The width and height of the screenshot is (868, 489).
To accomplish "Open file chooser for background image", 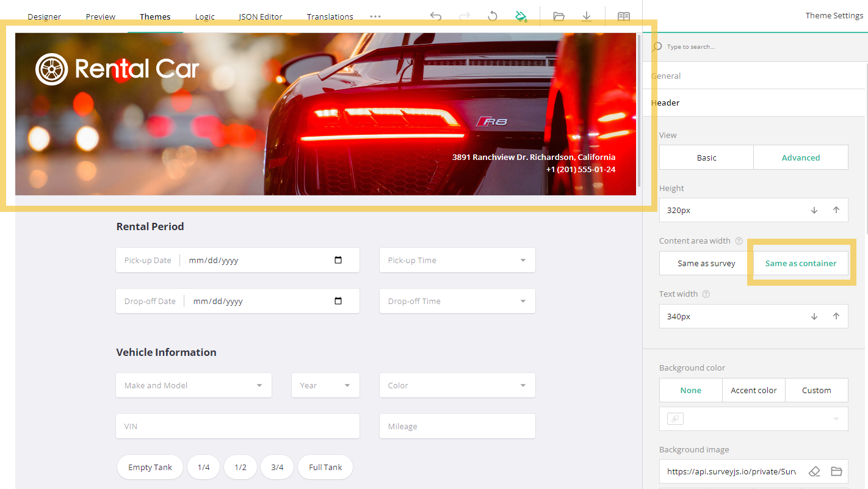I will [836, 471].
